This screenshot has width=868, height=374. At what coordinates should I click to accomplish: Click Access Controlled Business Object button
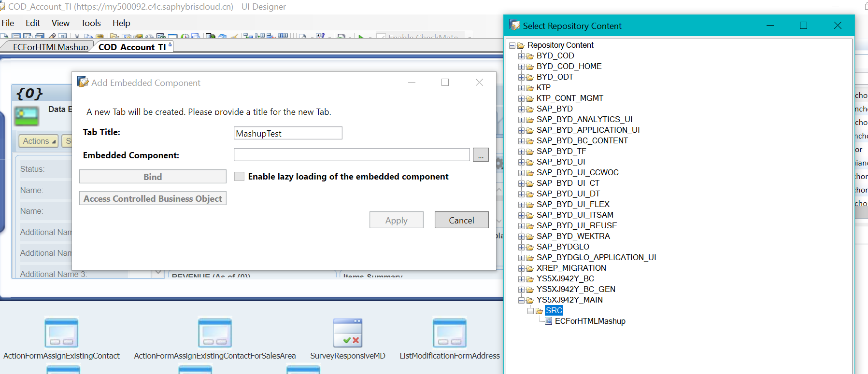tap(153, 198)
